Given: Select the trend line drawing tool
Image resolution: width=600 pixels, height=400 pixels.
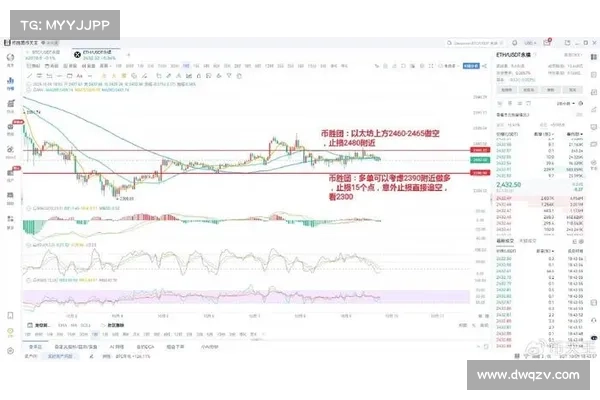Looking at the screenshot, I should 29,76.
